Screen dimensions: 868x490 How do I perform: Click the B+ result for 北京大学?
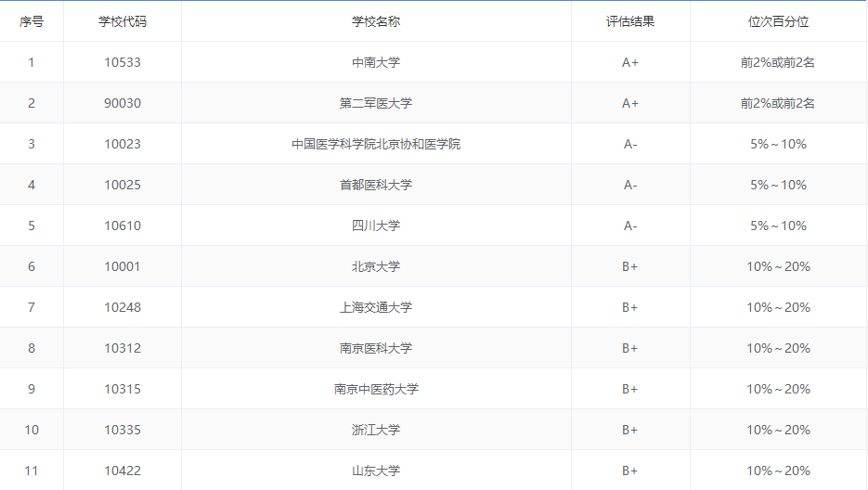pos(630,266)
